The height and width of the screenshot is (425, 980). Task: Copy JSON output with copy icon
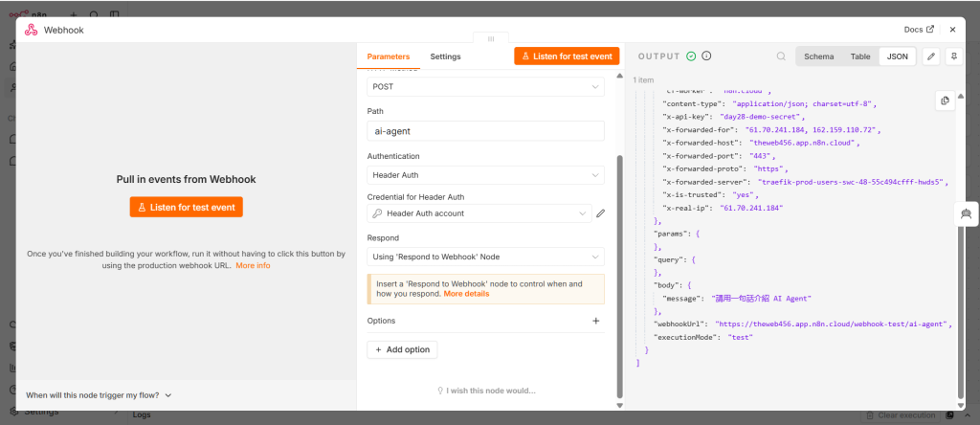pos(945,101)
